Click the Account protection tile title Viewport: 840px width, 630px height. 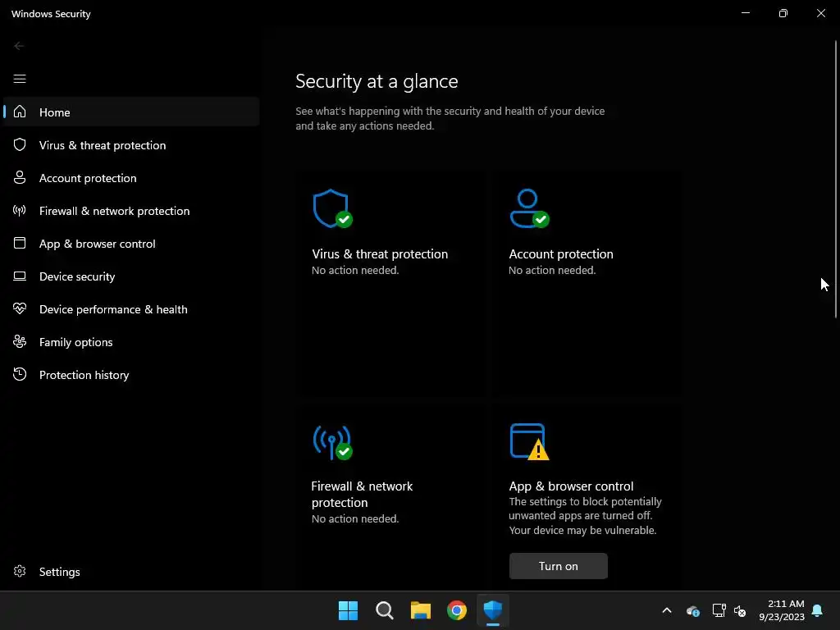561,254
